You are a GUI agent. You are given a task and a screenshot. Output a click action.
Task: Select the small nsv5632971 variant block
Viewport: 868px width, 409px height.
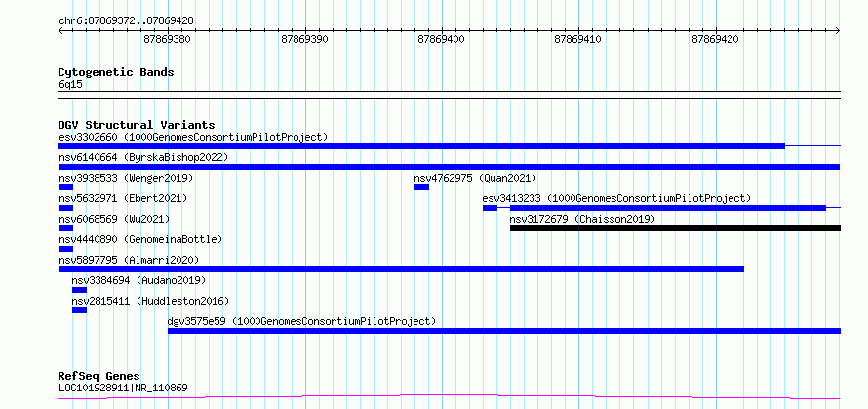click(65, 208)
